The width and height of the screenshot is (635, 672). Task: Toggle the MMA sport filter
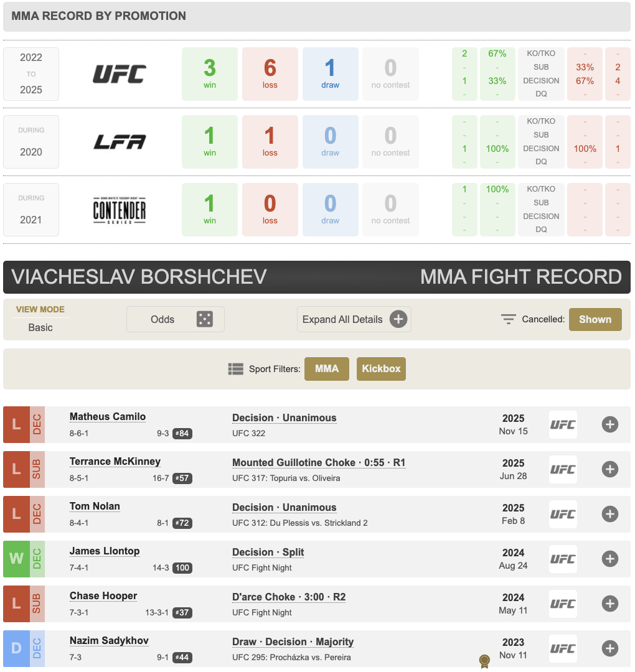(x=326, y=369)
